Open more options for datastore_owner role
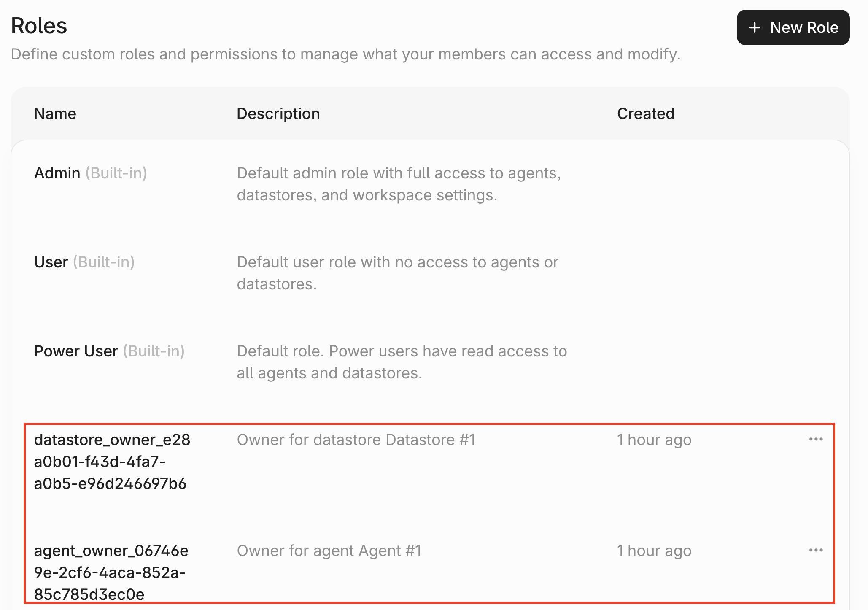Screen dimensions: 868x610 (816, 440)
